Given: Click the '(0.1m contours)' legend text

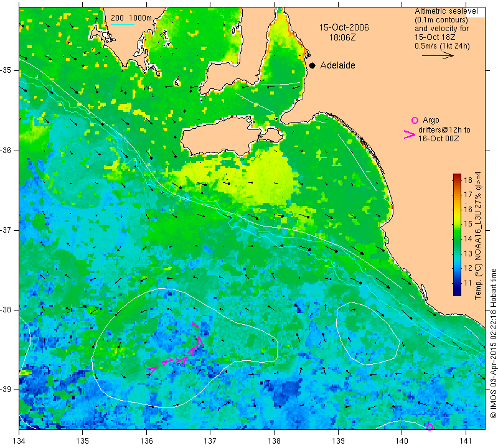Looking at the screenshot, I should [x=441, y=20].
